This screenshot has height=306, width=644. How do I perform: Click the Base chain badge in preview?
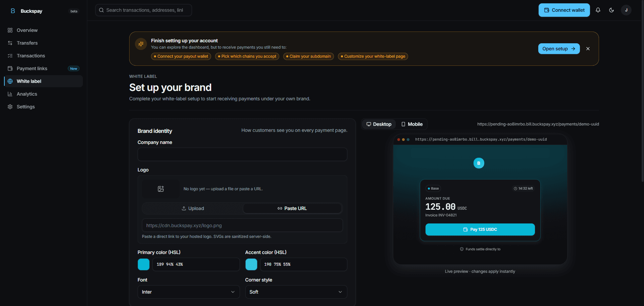click(x=433, y=189)
